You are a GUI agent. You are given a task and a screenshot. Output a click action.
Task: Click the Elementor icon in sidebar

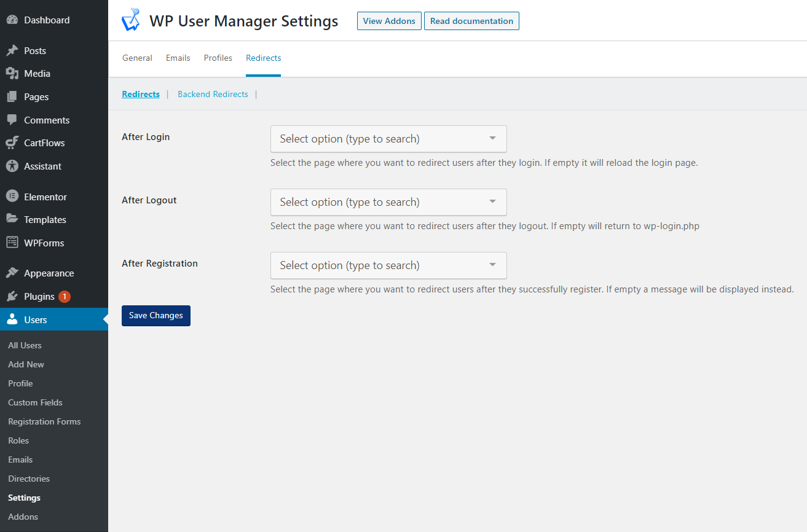tap(12, 197)
